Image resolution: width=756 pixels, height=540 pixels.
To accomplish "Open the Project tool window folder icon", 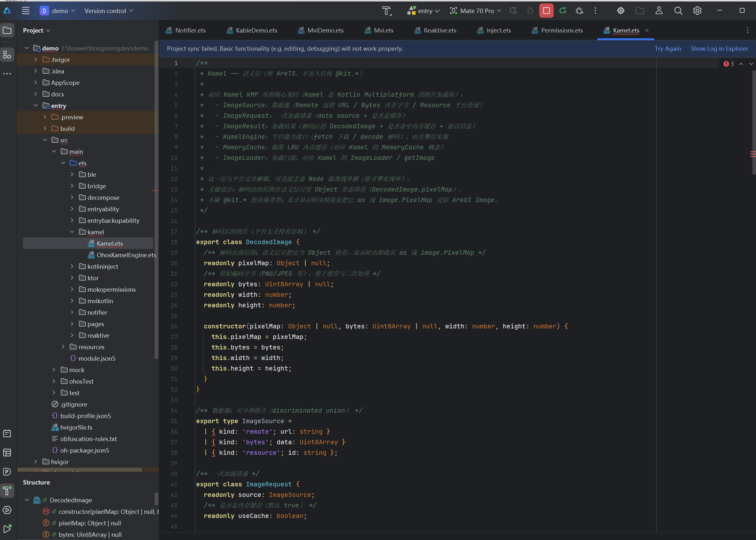I will [7, 31].
